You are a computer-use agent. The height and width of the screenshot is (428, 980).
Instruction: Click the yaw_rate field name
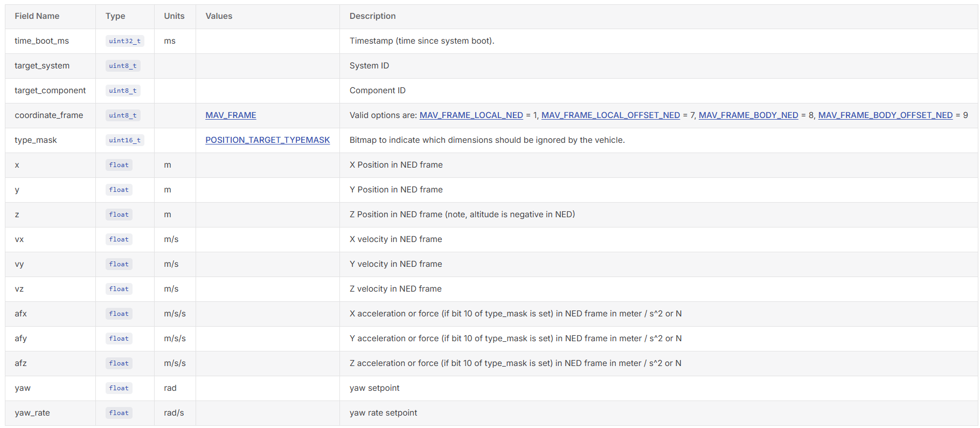[32, 413]
